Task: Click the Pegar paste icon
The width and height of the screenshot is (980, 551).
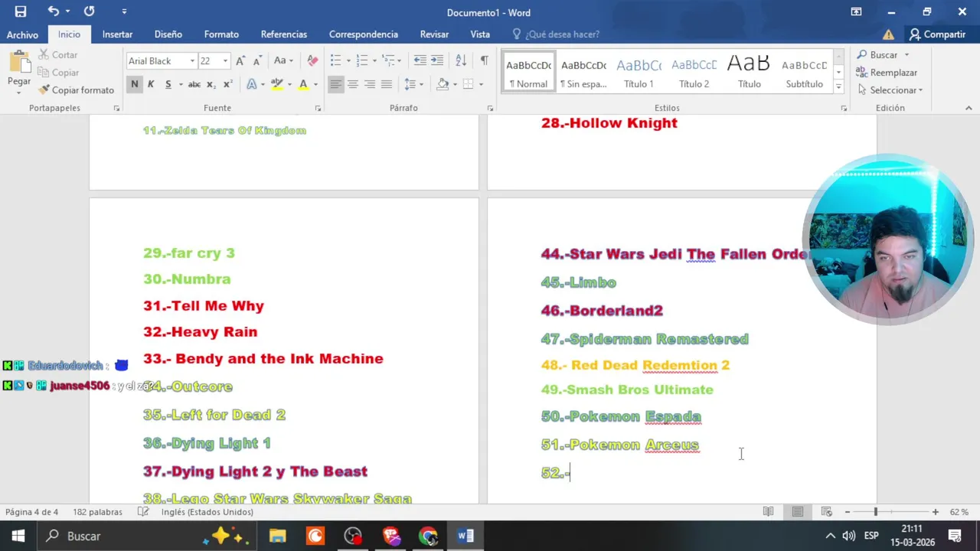Action: 19,64
